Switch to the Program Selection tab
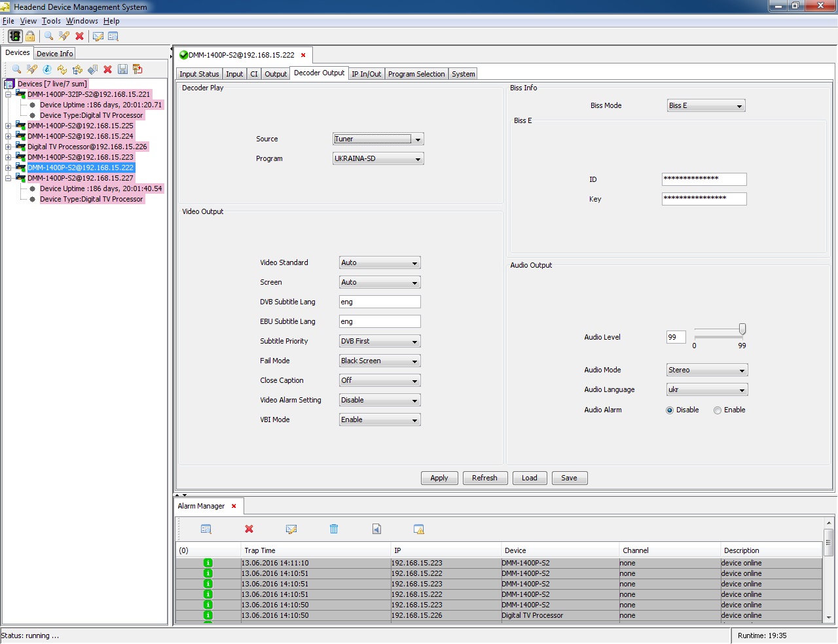 416,74
